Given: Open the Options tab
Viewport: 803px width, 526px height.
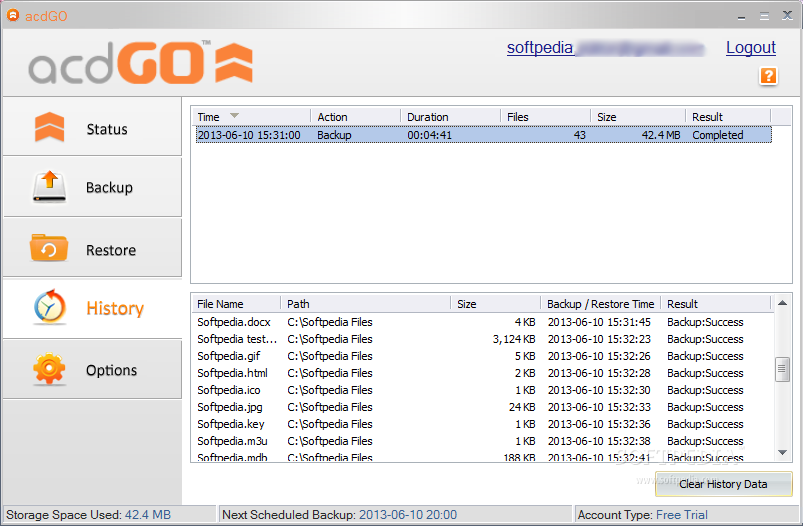Looking at the screenshot, I should coord(92,369).
